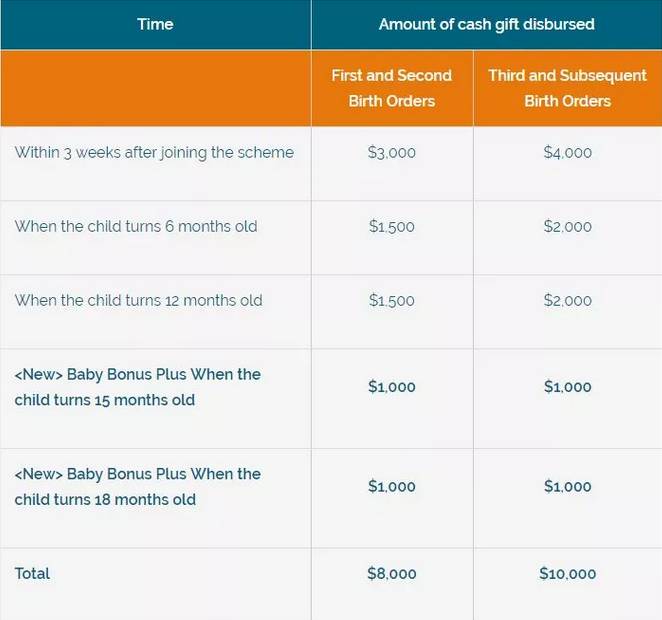This screenshot has height=620, width=662.
Task: Click Baby Bonus Plus 15 months old label
Action: click(137, 387)
